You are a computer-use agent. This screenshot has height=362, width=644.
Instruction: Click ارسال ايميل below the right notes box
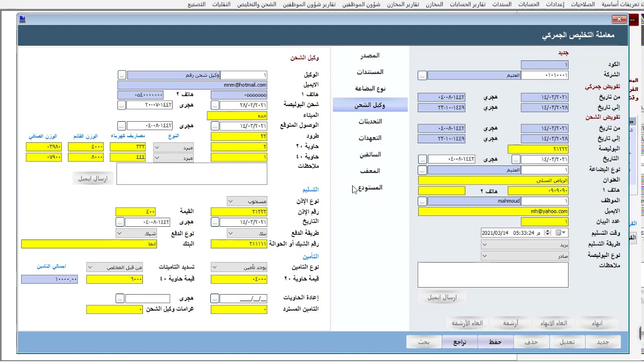(442, 298)
